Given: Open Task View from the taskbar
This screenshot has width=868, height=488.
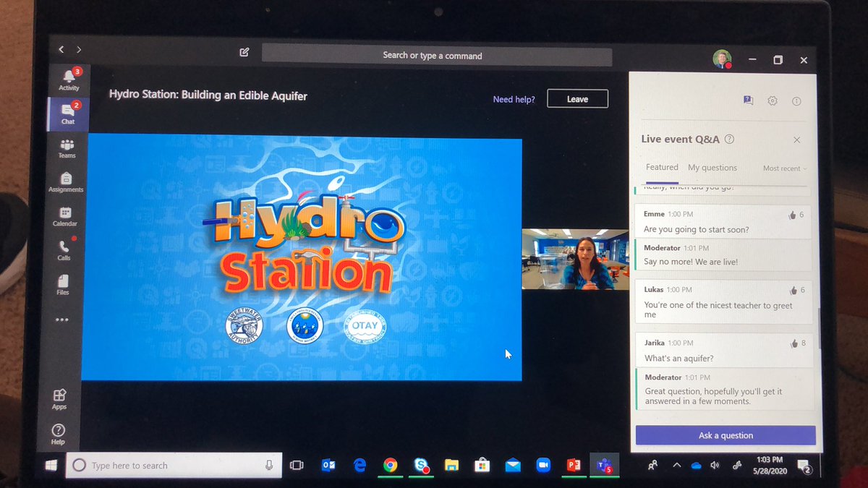Looking at the screenshot, I should click(297, 466).
